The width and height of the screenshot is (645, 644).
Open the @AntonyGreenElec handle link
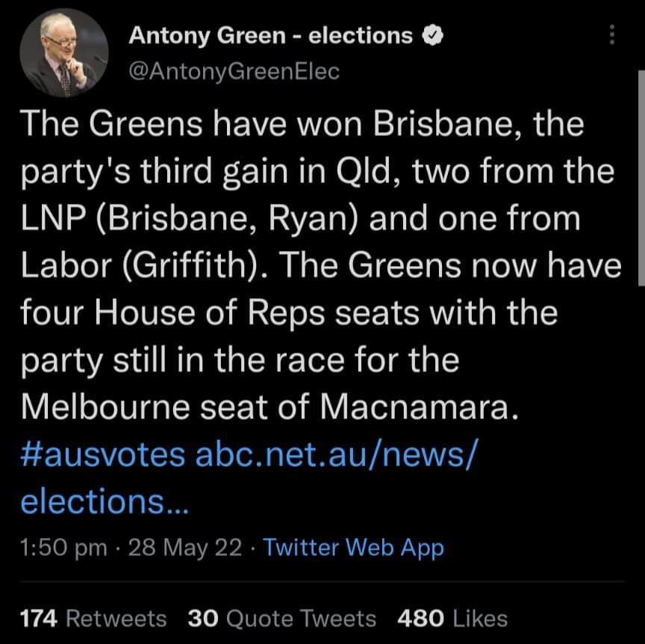[x=234, y=71]
